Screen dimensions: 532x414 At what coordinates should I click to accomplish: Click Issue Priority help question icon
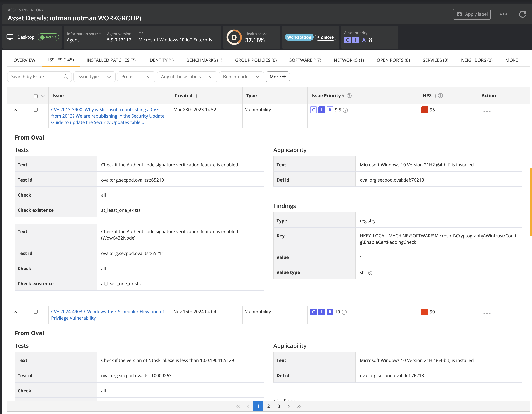(x=349, y=96)
